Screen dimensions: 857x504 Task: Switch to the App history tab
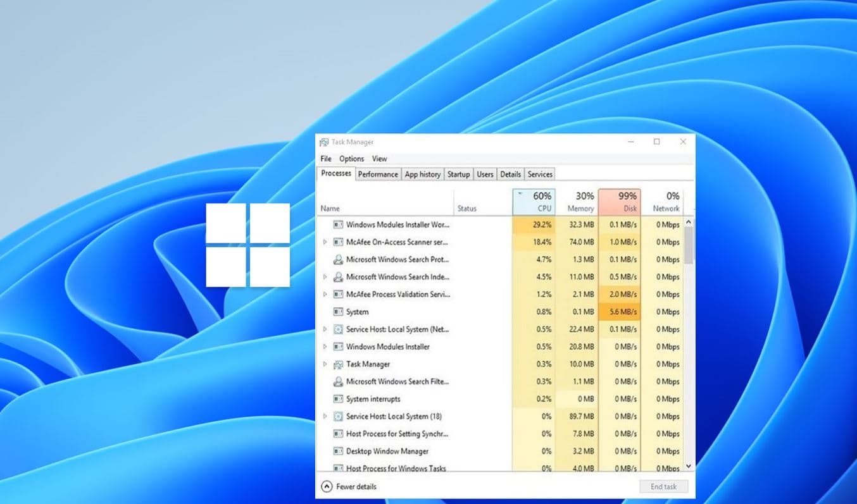pyautogui.click(x=422, y=175)
